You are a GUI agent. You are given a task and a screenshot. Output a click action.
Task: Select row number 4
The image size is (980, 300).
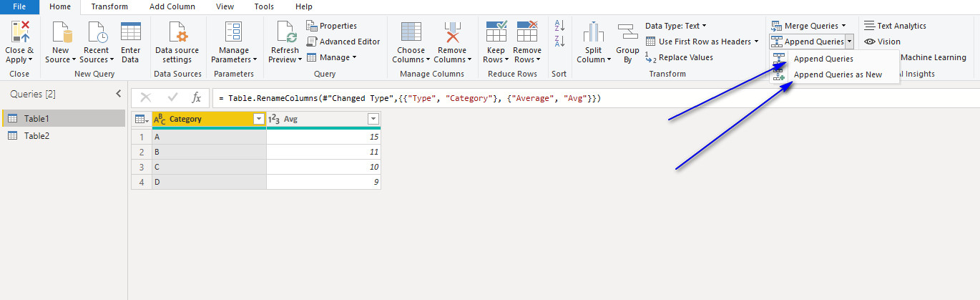tap(142, 182)
